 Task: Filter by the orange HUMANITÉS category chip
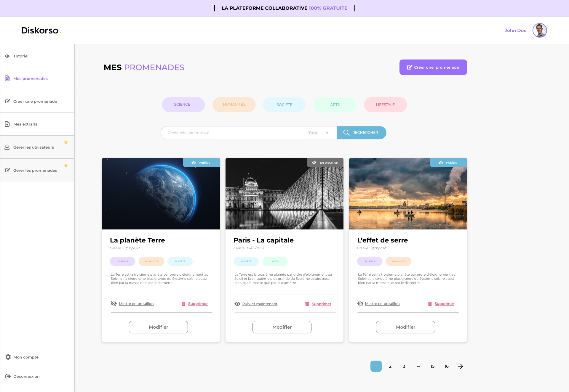click(234, 105)
